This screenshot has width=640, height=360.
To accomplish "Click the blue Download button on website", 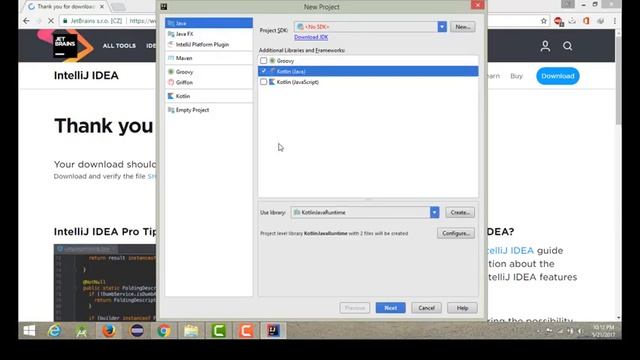I will [558, 76].
